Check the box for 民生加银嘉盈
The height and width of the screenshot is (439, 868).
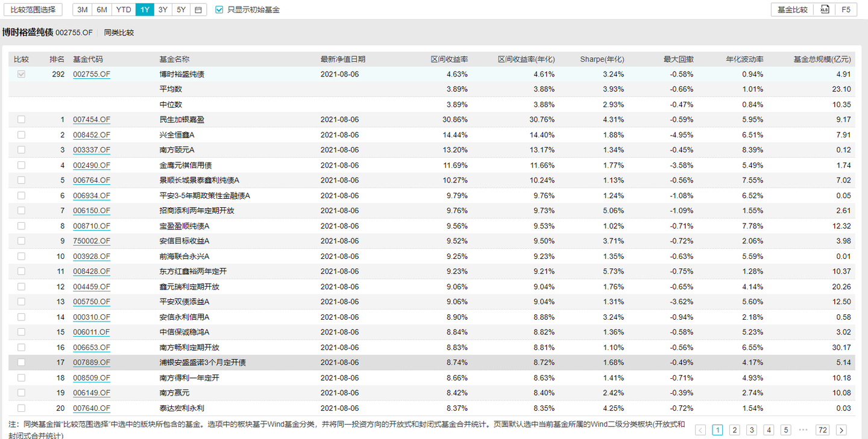(x=22, y=120)
